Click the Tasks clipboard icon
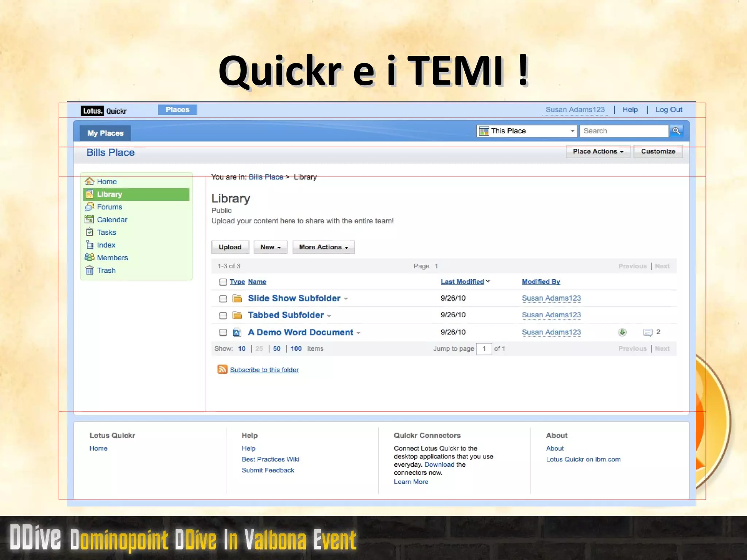The image size is (747, 560). (x=89, y=232)
